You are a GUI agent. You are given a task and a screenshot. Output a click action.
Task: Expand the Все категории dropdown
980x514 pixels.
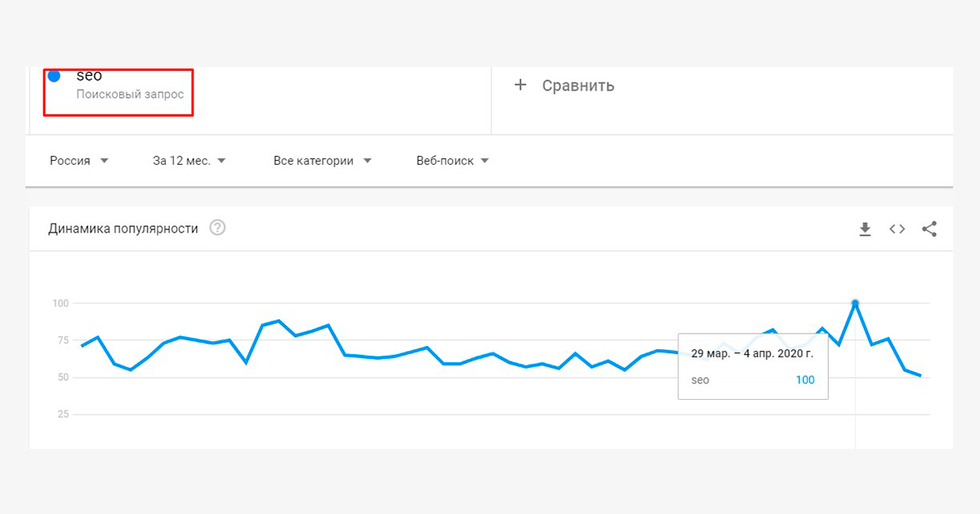pyautogui.click(x=323, y=161)
